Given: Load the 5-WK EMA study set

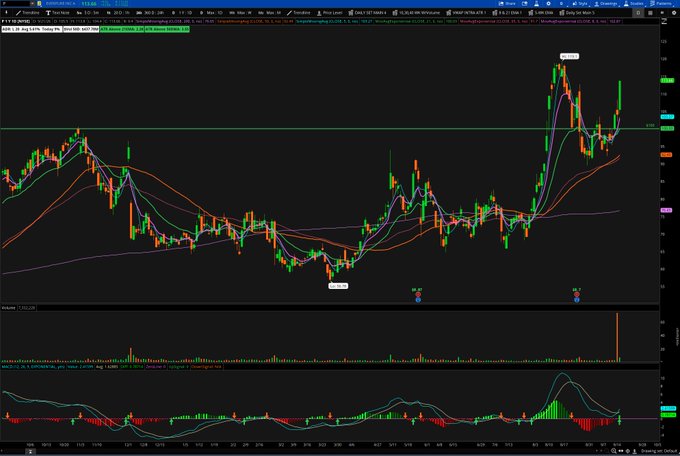Looking at the screenshot, I should click(x=541, y=13).
